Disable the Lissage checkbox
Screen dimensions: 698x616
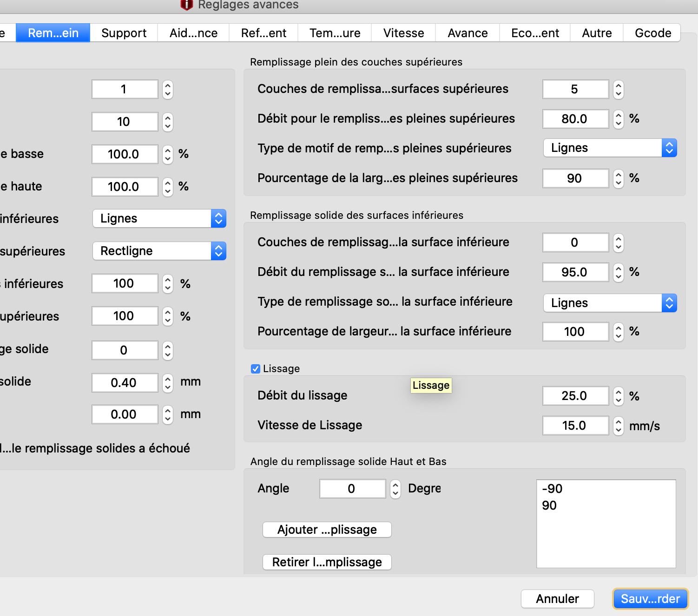[x=256, y=369]
